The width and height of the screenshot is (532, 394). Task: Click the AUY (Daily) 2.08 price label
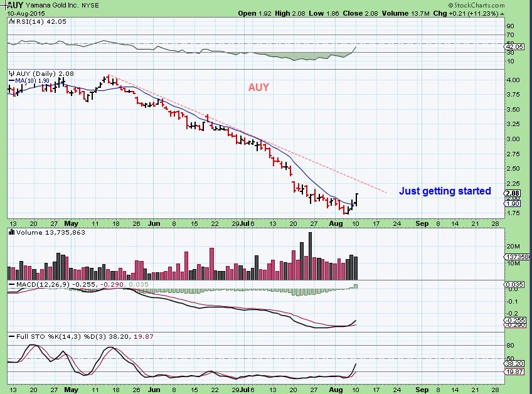(x=45, y=73)
